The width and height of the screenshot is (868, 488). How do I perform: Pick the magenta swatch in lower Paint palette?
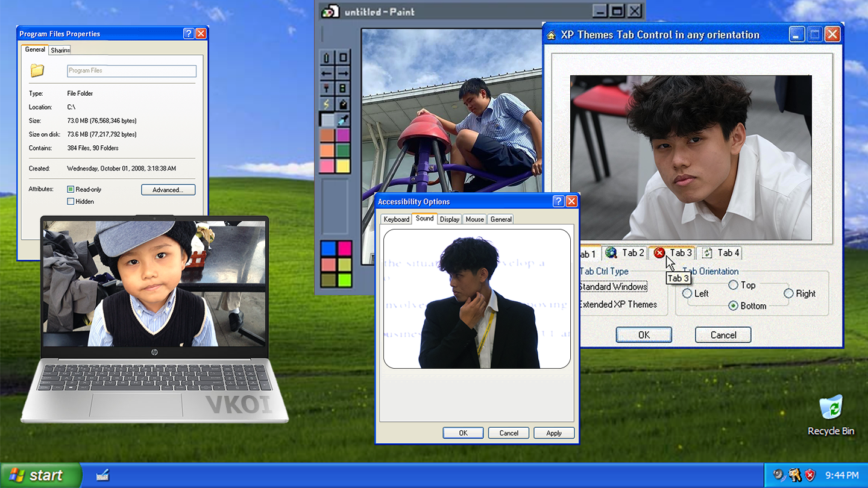[x=344, y=248]
